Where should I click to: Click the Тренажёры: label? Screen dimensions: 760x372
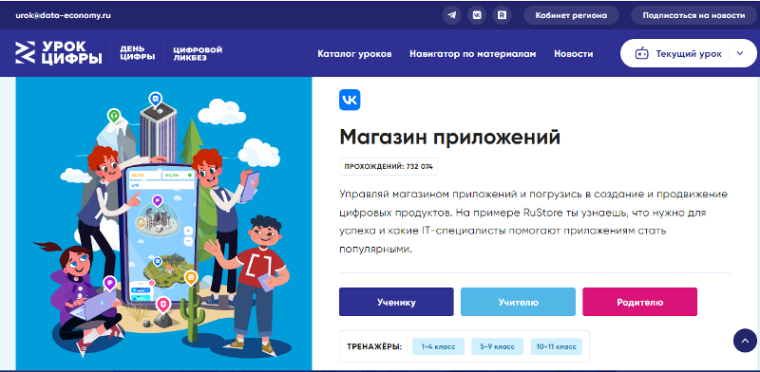coord(375,347)
